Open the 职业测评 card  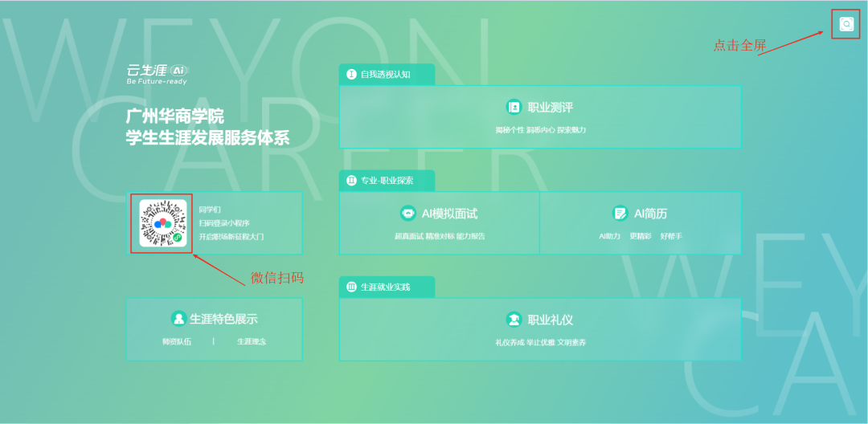pos(540,116)
